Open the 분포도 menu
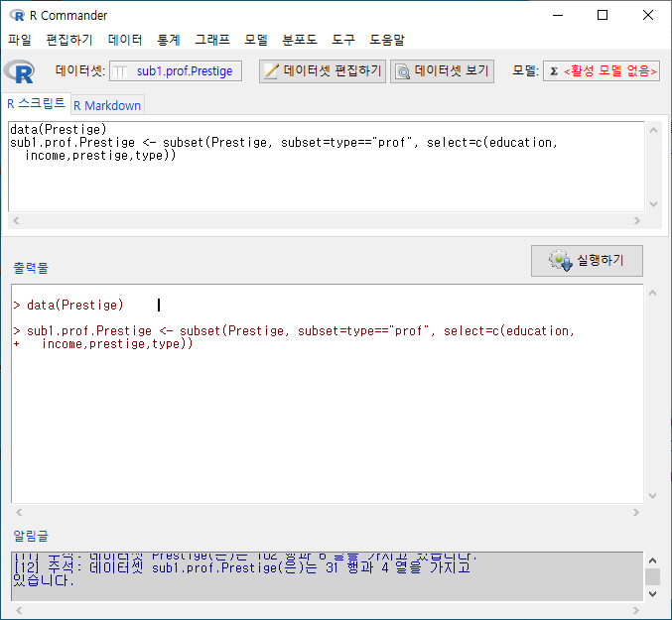The height and width of the screenshot is (620, 672). [x=300, y=40]
